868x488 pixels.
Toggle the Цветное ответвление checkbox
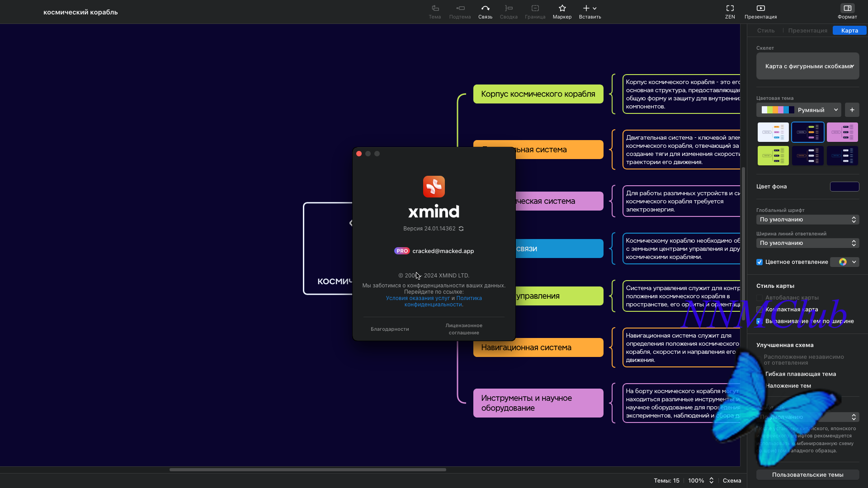pos(759,262)
